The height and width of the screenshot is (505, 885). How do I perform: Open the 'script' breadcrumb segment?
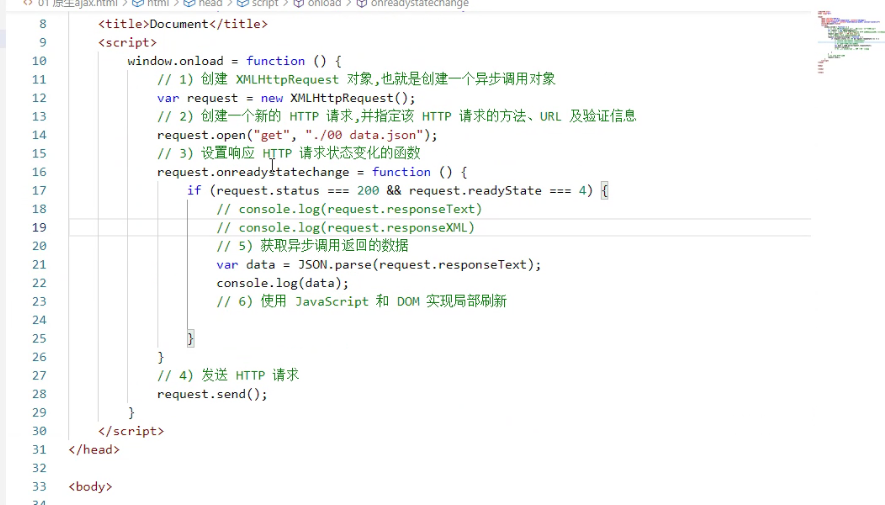(x=265, y=3)
